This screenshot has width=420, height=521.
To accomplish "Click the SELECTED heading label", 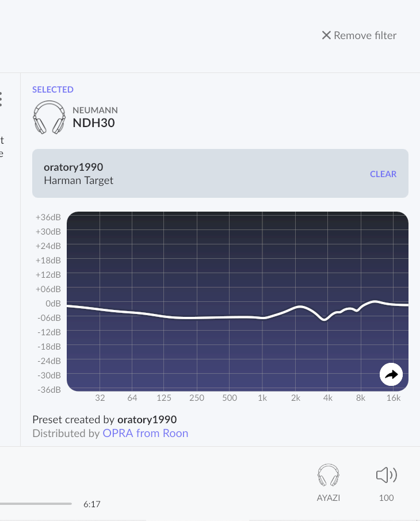I will coord(53,90).
